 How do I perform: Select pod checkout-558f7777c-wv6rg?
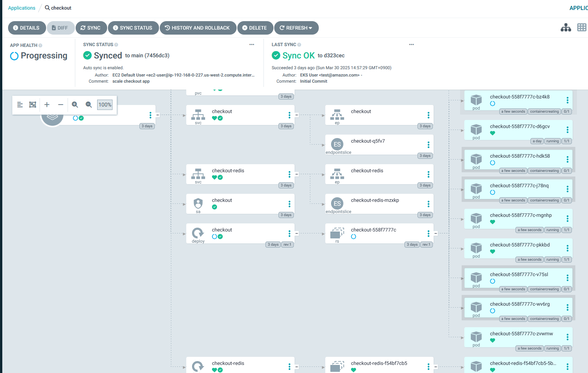518,308
